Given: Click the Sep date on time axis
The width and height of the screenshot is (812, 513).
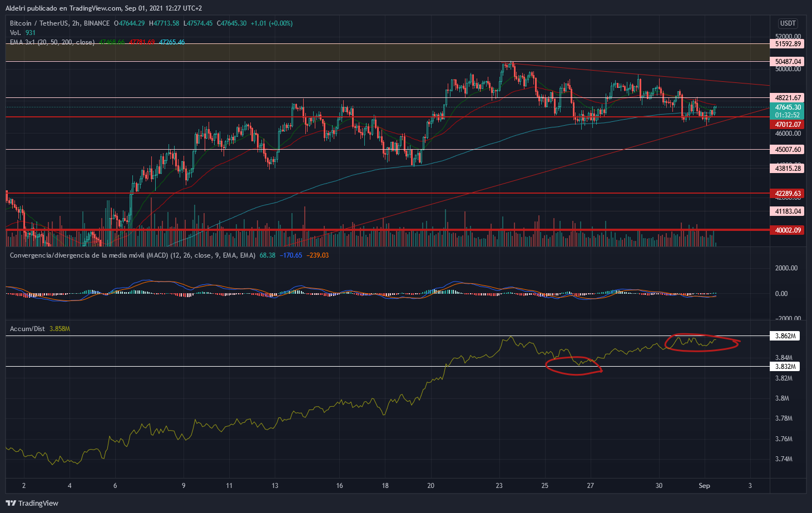Looking at the screenshot, I should click(704, 486).
